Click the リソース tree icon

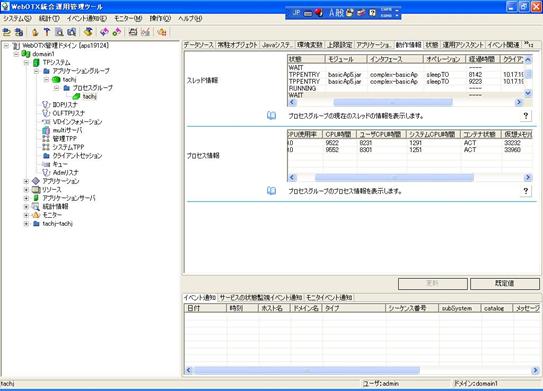click(36, 189)
